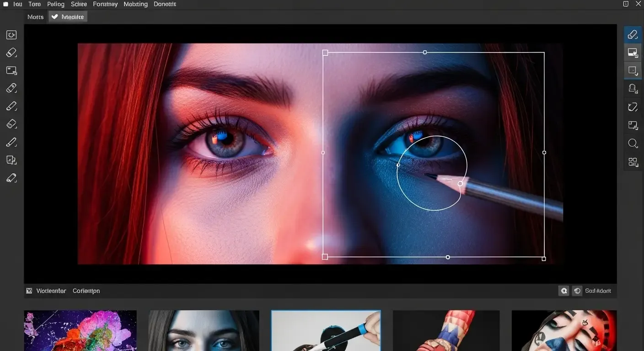This screenshot has height=351, width=644.
Task: Open the Zoom magnifier tool
Action: (x=633, y=143)
